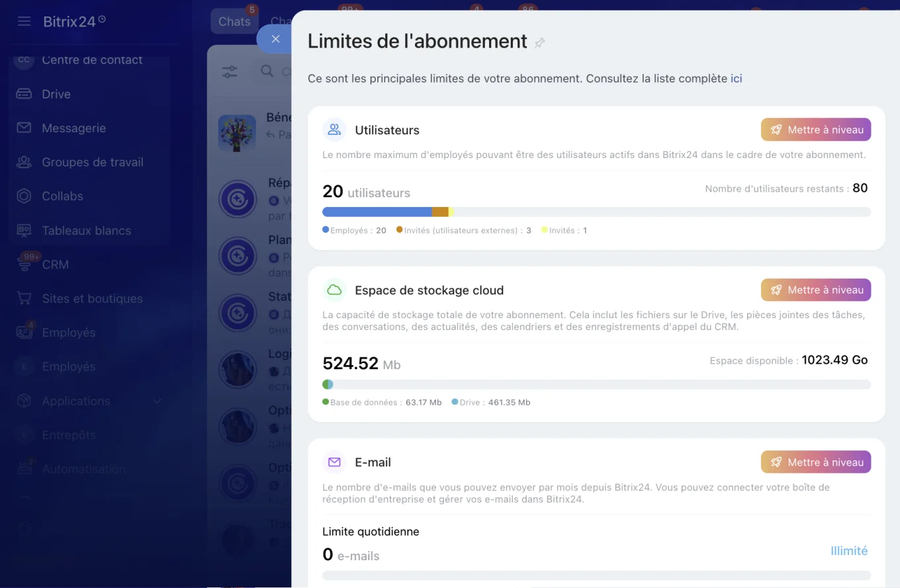Click the Collabs hexagon icon
This screenshot has height=588, width=900.
pyautogui.click(x=24, y=196)
